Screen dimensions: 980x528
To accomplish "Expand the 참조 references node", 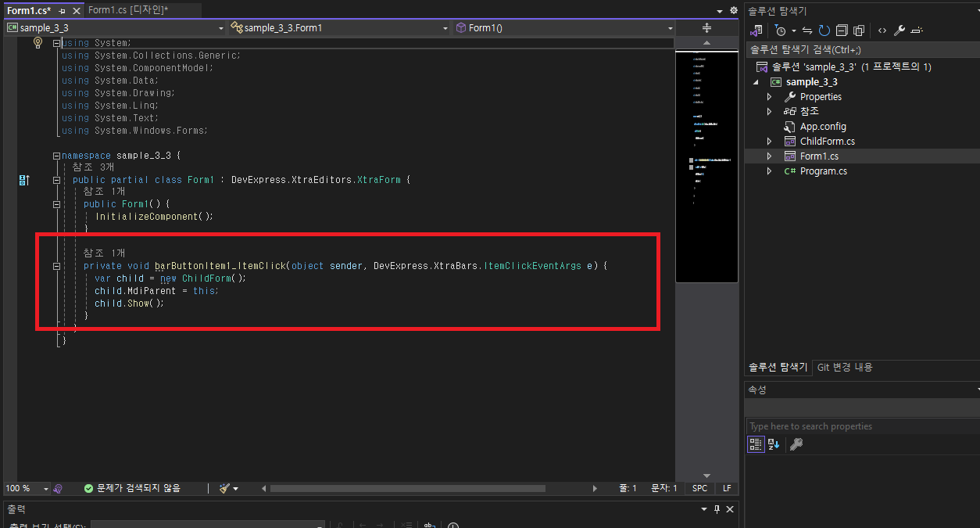I will pyautogui.click(x=769, y=112).
